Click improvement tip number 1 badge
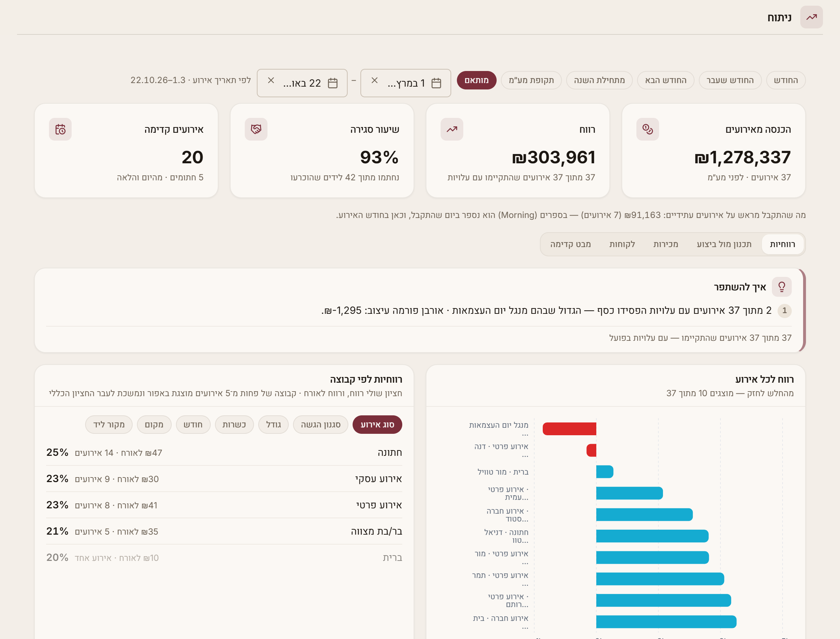This screenshot has width=840, height=639. [x=785, y=311]
